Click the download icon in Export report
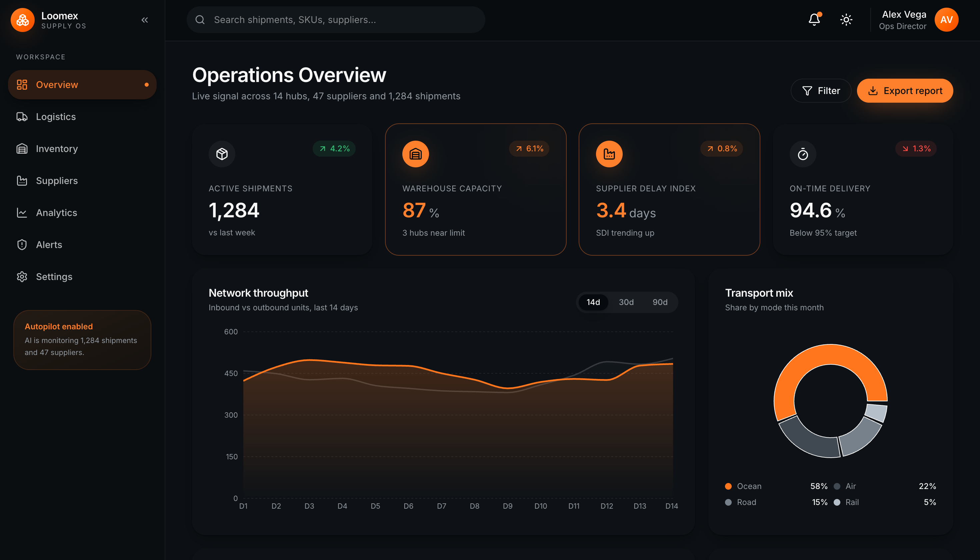980x560 pixels. [x=873, y=91]
